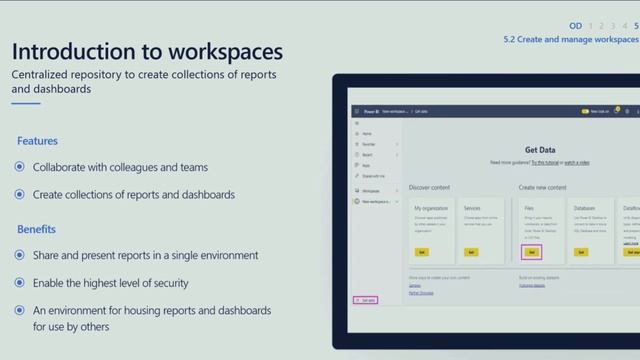The height and width of the screenshot is (360, 640).
Task: Toggle the New look switch
Action: (585, 111)
